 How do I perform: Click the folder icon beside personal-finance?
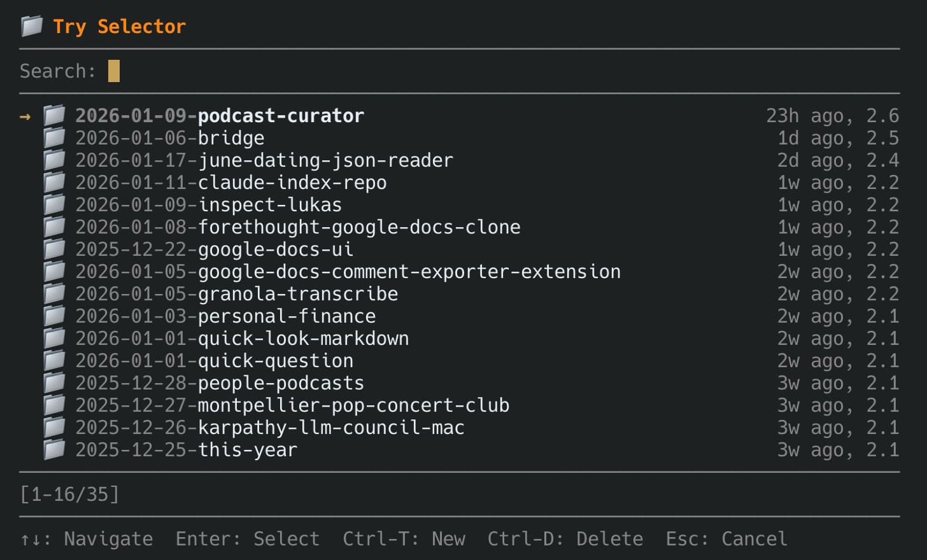coord(54,316)
